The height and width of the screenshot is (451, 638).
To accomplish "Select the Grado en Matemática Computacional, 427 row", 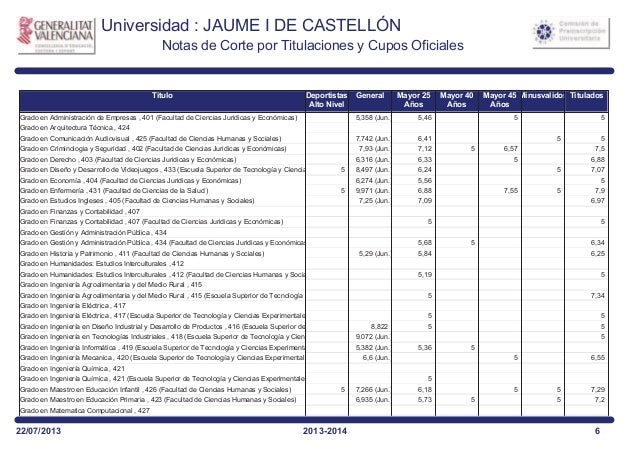I will [314, 411].
